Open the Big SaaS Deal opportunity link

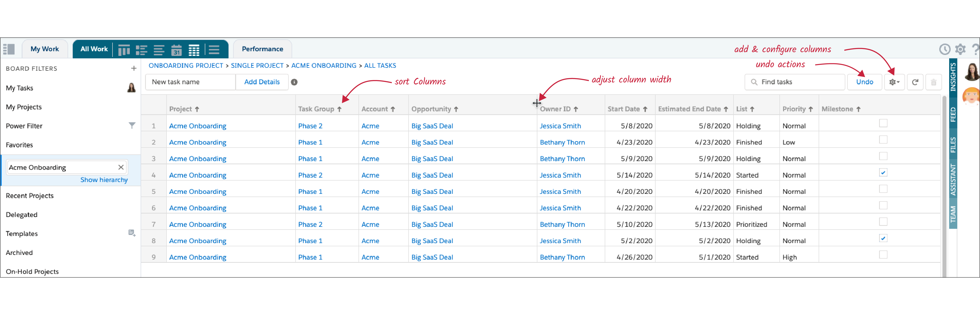coord(432,125)
